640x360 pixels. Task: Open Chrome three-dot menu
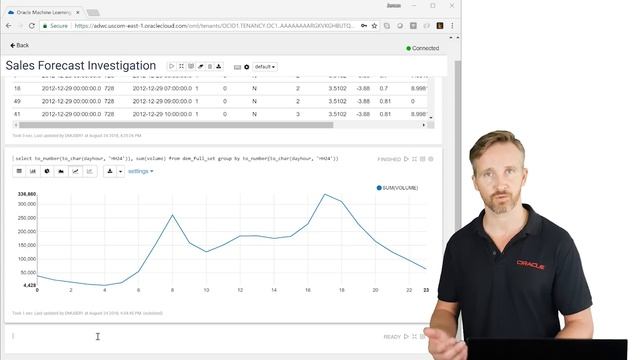point(452,26)
